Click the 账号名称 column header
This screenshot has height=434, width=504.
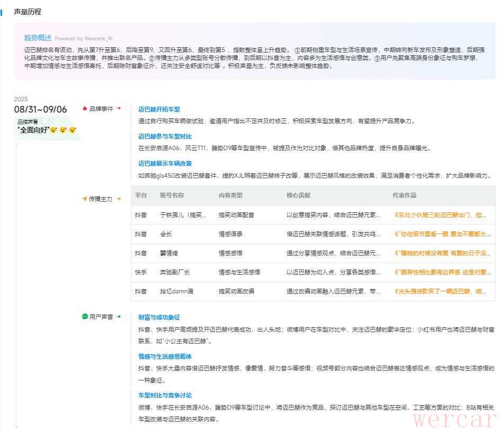point(172,195)
